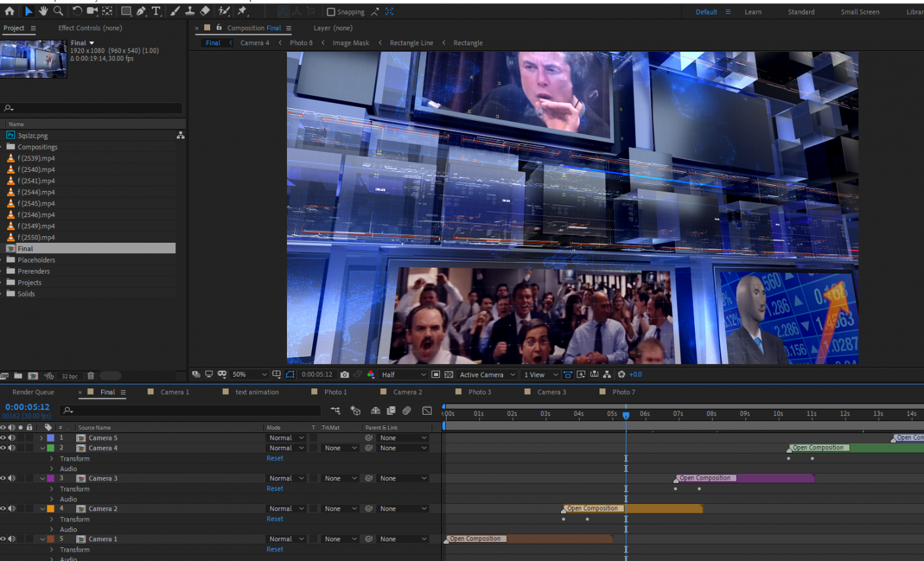Select the Puppet Pin tool

pos(242,11)
